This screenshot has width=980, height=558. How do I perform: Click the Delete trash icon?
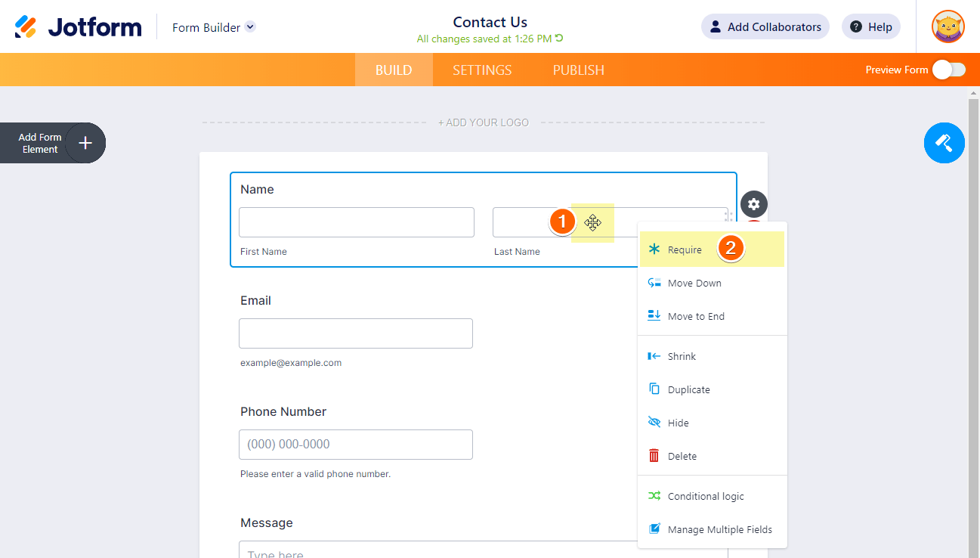point(654,456)
